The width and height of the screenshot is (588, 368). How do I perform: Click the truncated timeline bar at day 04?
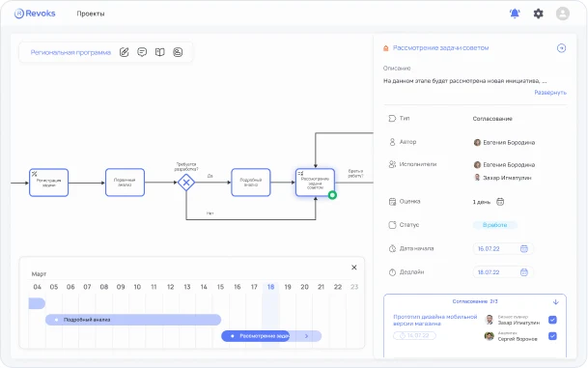tap(37, 303)
